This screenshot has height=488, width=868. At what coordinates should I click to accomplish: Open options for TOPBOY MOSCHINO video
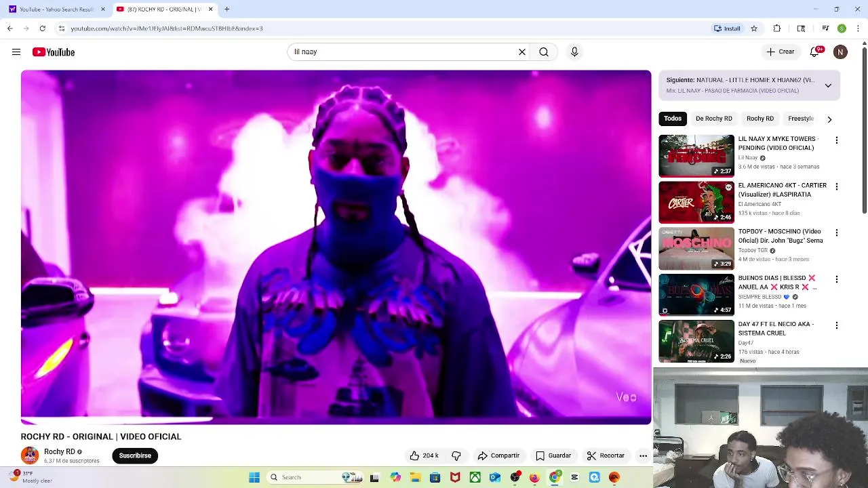(x=837, y=232)
